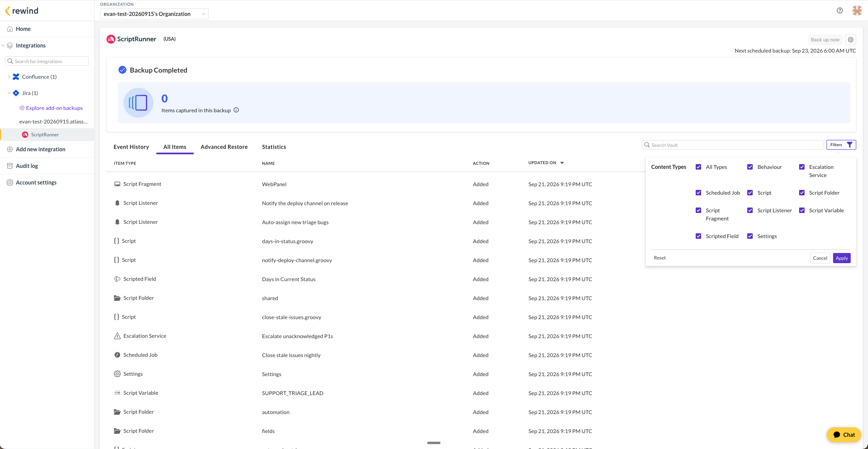Select the All Items tab
Image resolution: width=868 pixels, height=449 pixels.
[x=175, y=147]
